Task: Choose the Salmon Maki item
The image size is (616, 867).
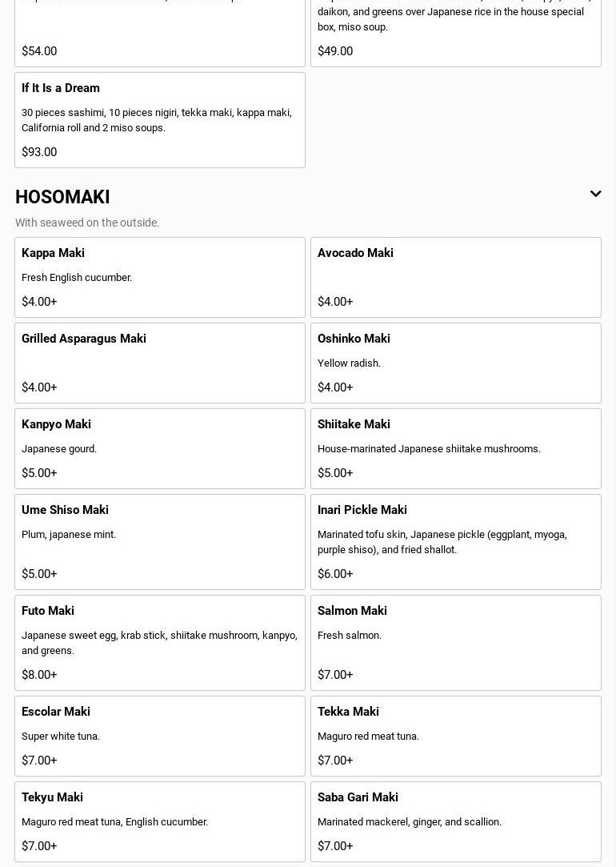Action: click(x=455, y=642)
